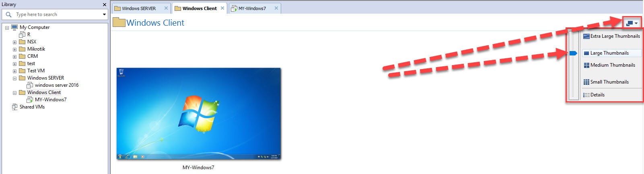644x174 pixels.
Task: Select Shared VMs in the library
Action: (32, 107)
